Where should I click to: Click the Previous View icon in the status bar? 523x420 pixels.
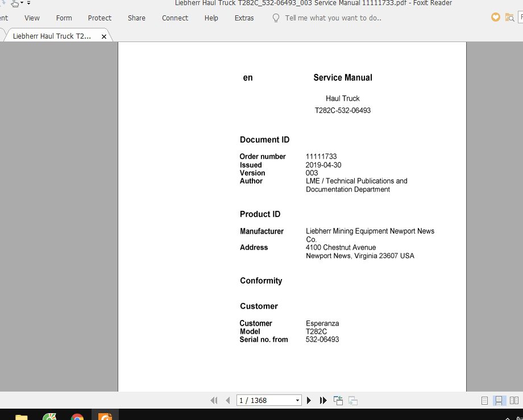[338, 400]
